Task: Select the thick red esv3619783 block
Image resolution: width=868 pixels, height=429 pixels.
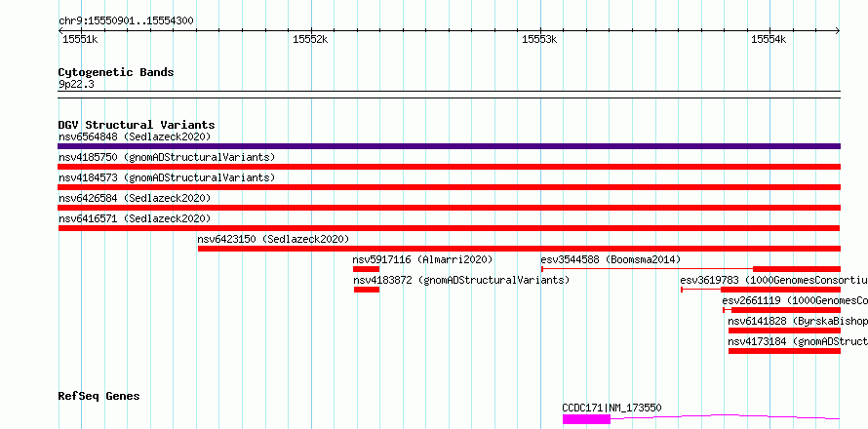Action: coord(780,290)
